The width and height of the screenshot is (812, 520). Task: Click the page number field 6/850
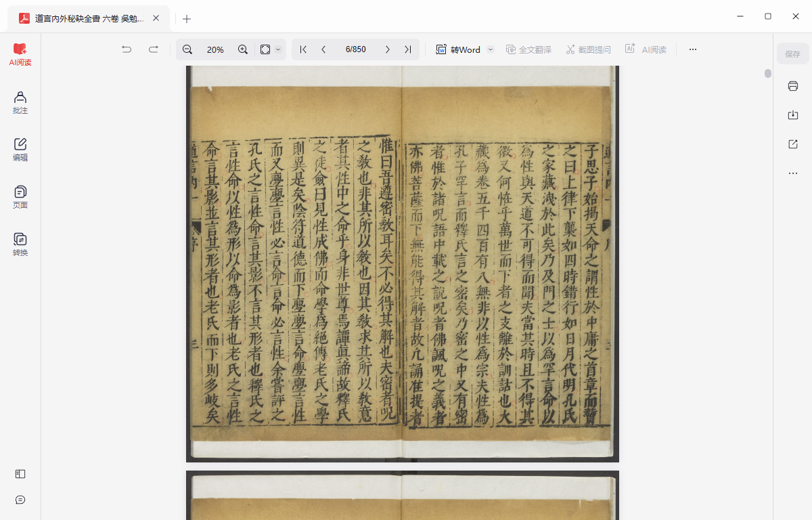[355, 49]
